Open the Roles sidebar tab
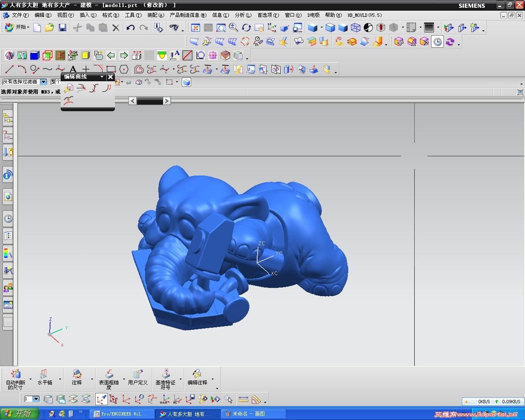 [8, 287]
